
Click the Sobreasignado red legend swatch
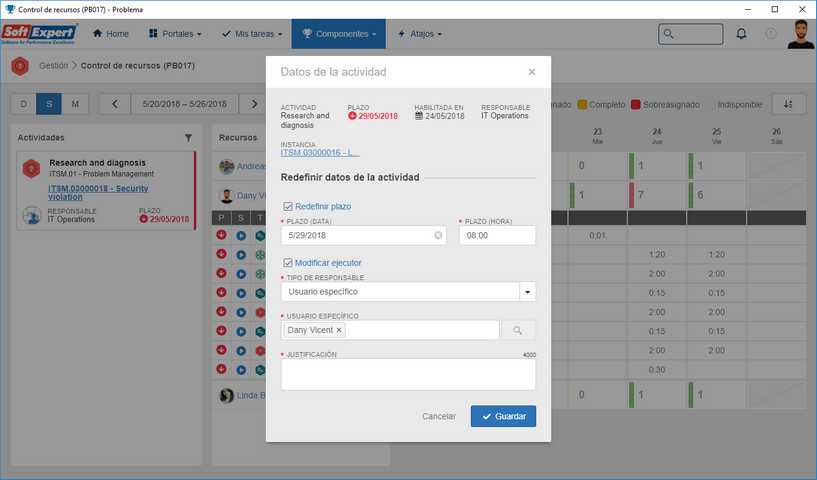click(636, 105)
